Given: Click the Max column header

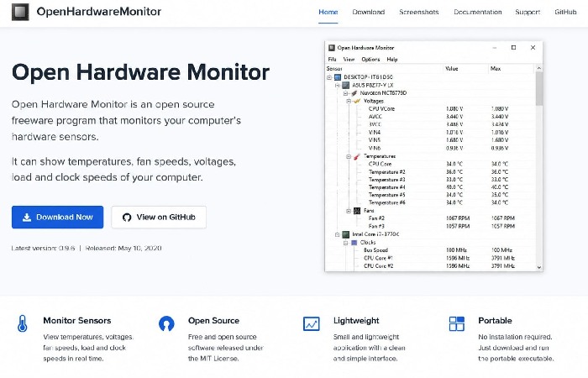Looking at the screenshot, I should coord(511,69).
